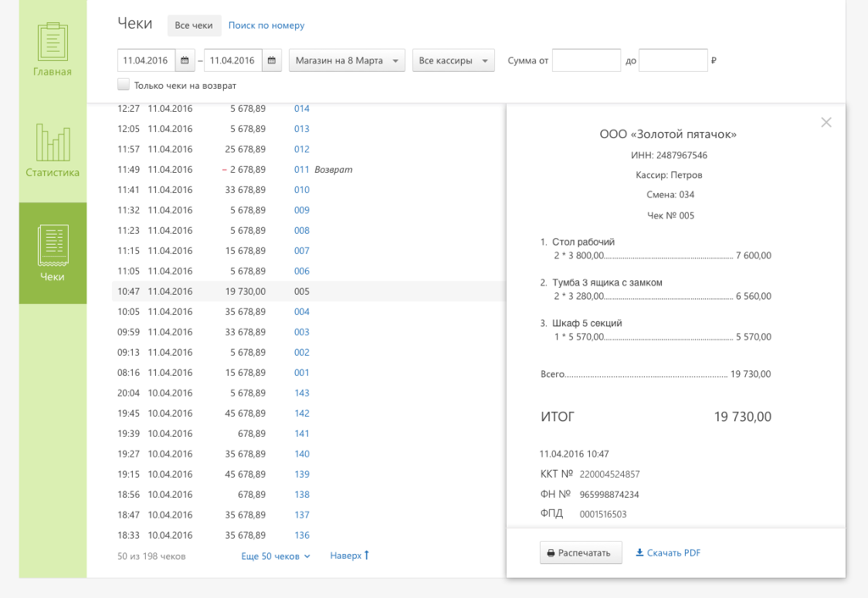868x598 pixels.
Task: Close the receipt detail panel
Action: tap(826, 123)
